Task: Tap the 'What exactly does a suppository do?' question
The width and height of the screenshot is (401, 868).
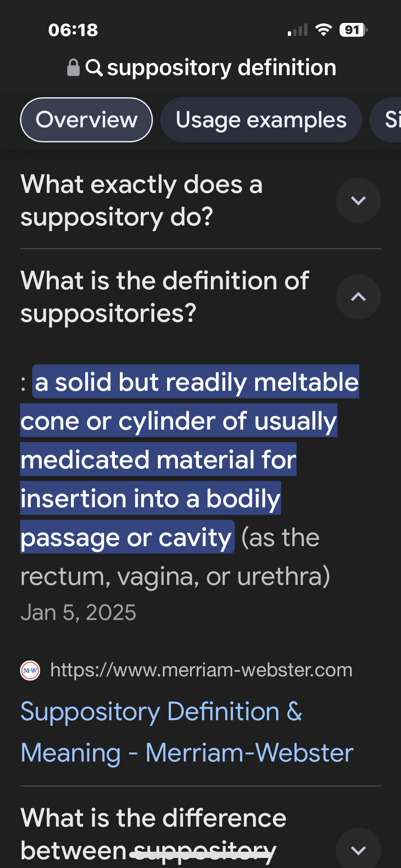Action: tap(142, 200)
